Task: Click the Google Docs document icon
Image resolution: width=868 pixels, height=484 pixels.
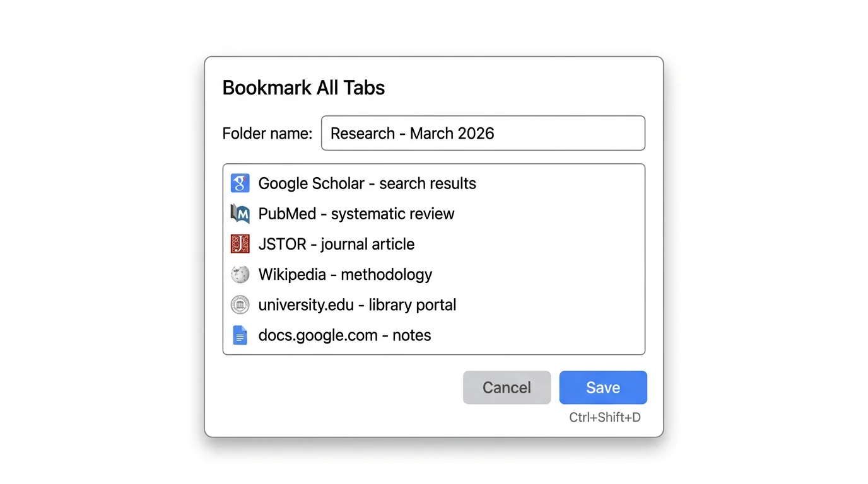Action: click(240, 335)
